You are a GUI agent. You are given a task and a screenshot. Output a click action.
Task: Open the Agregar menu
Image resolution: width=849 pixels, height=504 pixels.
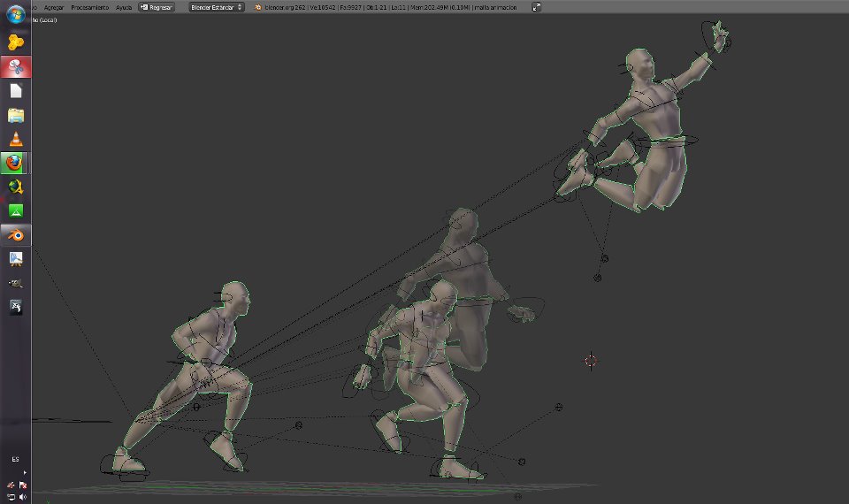pyautogui.click(x=54, y=8)
